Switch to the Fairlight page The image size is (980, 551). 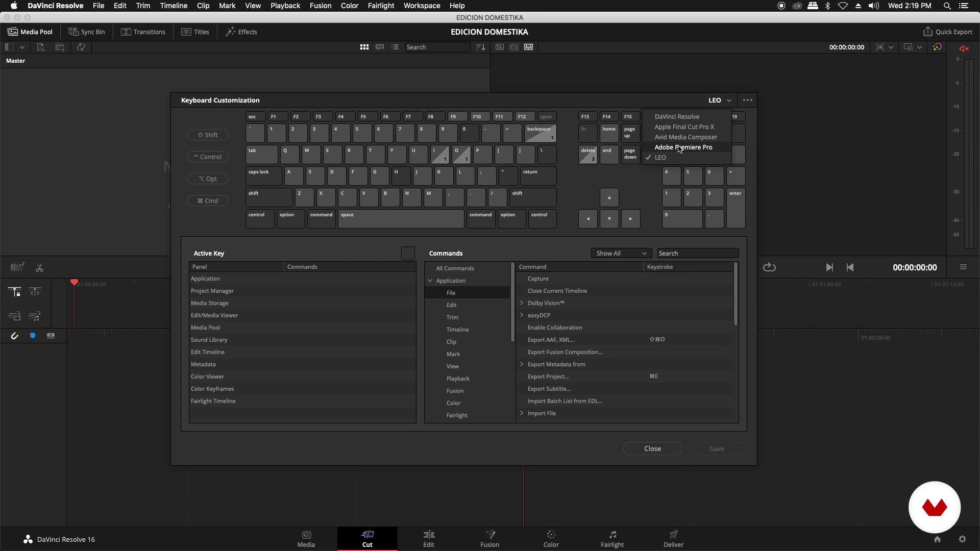612,539
